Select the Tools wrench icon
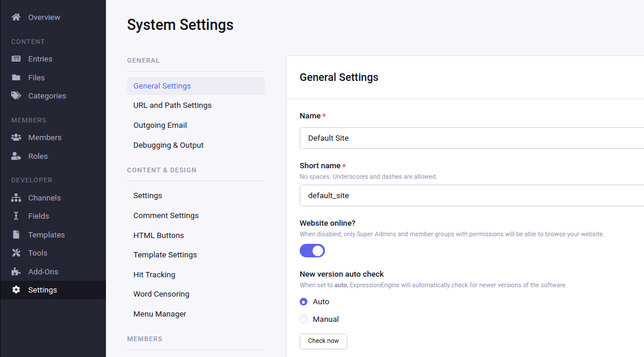 tap(16, 253)
